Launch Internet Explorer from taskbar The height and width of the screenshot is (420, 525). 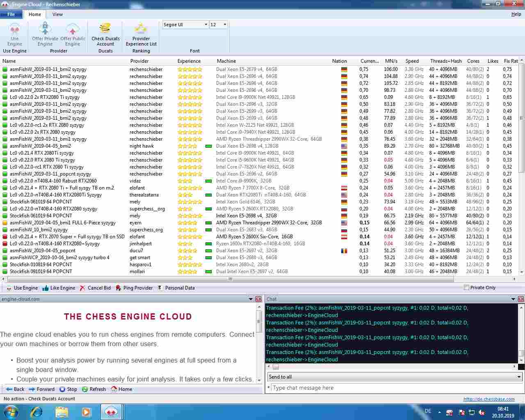[x=36, y=412]
